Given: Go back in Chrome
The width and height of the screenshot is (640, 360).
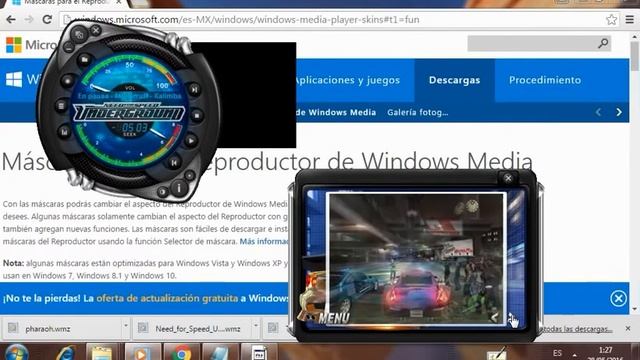Looking at the screenshot, I should (x=11, y=19).
